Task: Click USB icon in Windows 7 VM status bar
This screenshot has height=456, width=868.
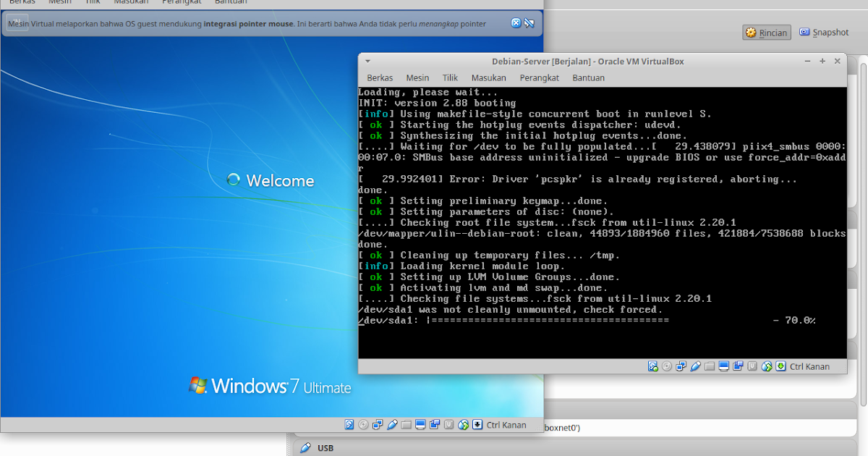Action: pyautogui.click(x=391, y=424)
